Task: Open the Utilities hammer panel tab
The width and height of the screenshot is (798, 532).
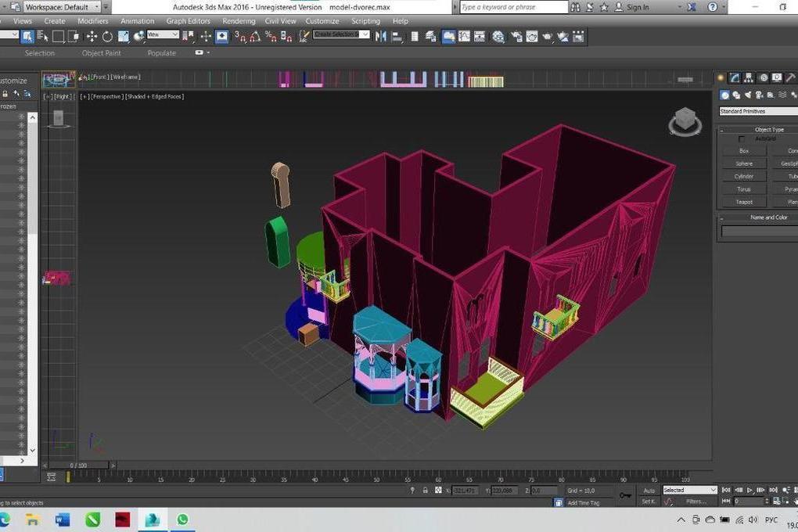Action: (791, 77)
